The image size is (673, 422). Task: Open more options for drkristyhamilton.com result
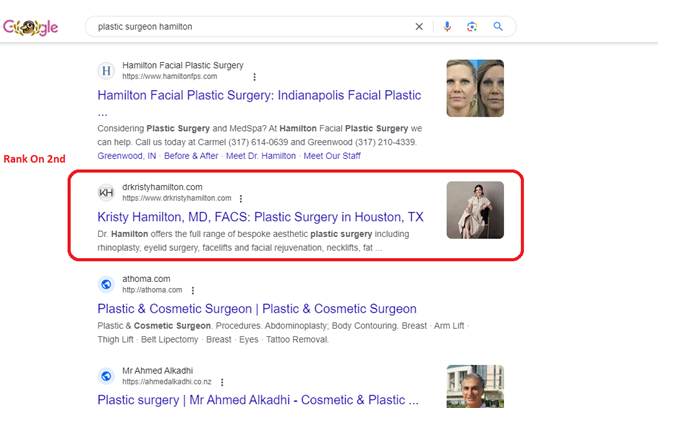tap(241, 199)
